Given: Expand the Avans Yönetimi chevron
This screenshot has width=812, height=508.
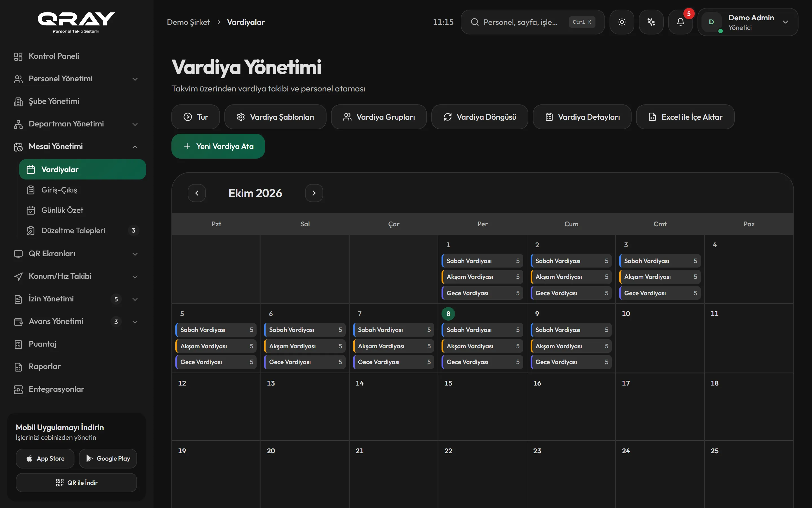Looking at the screenshot, I should point(135,322).
